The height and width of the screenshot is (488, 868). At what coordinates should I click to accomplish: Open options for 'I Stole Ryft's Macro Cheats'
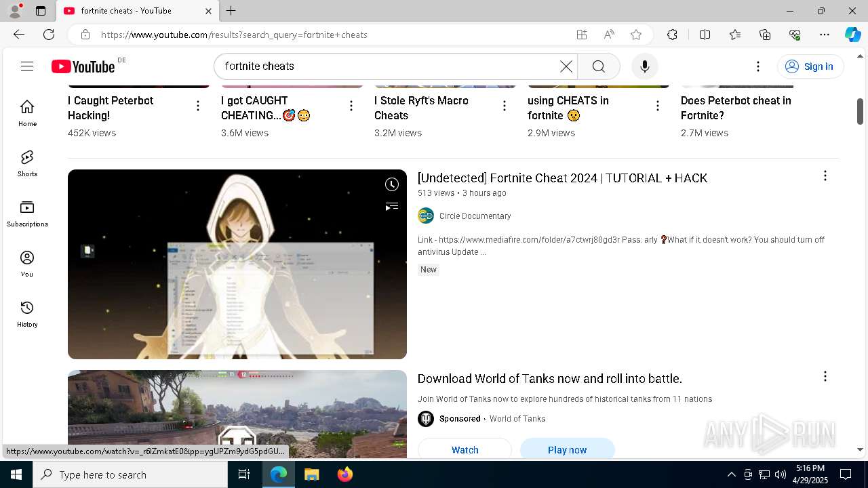coord(505,106)
